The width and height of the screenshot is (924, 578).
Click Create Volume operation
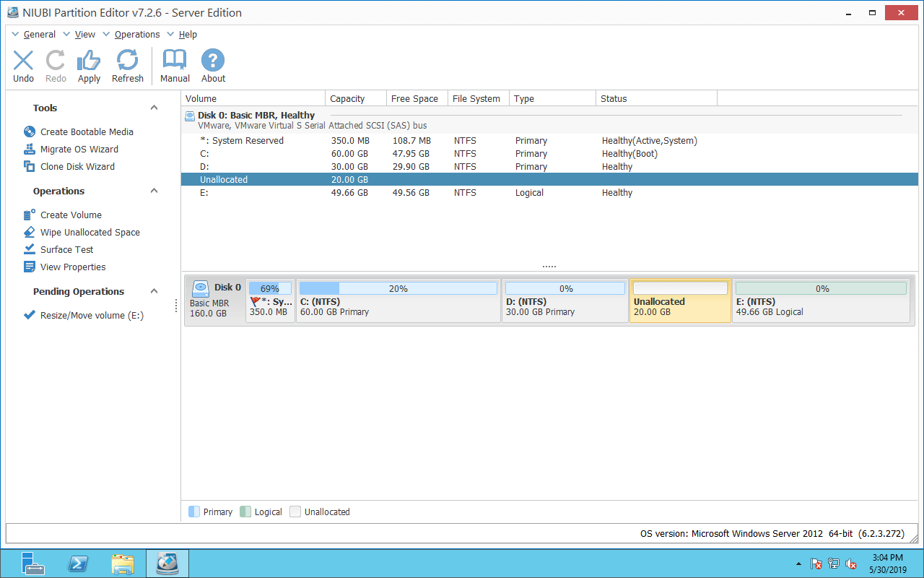71,215
